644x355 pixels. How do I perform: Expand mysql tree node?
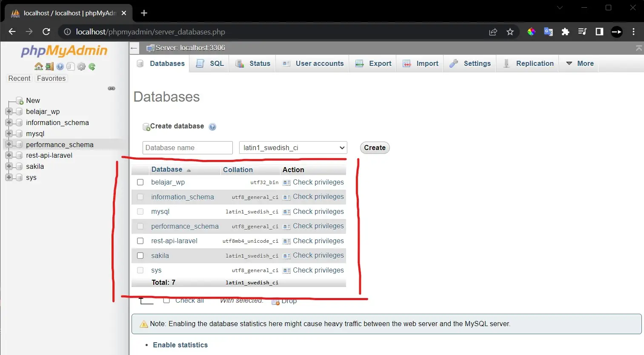9,133
